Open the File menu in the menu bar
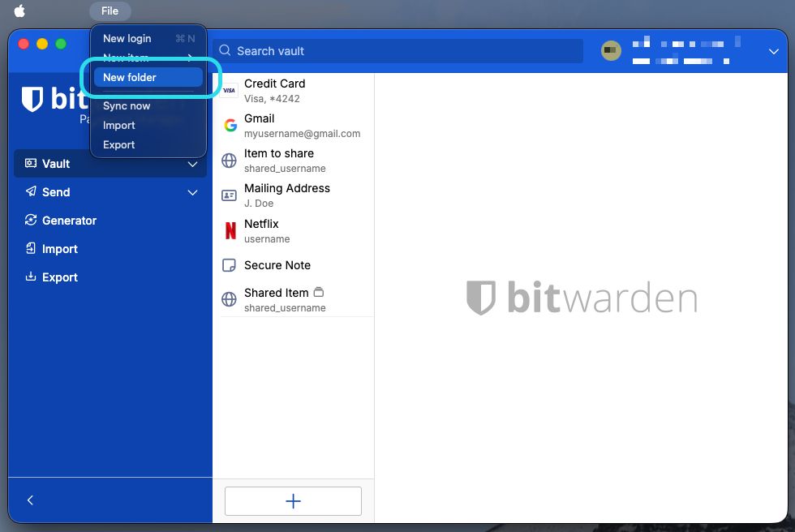Viewport: 795px width, 532px height. [110, 11]
